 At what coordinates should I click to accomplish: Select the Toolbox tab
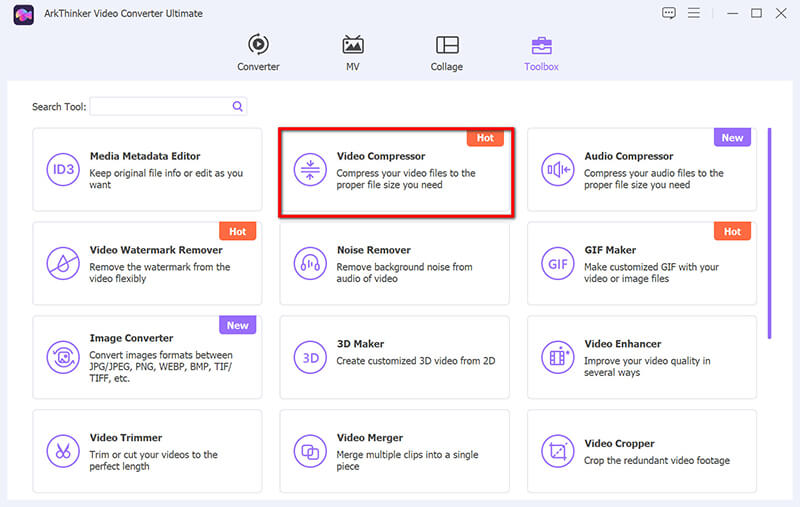point(541,53)
